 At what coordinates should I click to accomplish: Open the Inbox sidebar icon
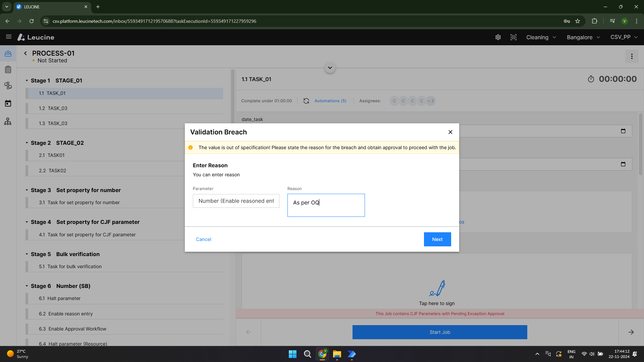point(8,53)
